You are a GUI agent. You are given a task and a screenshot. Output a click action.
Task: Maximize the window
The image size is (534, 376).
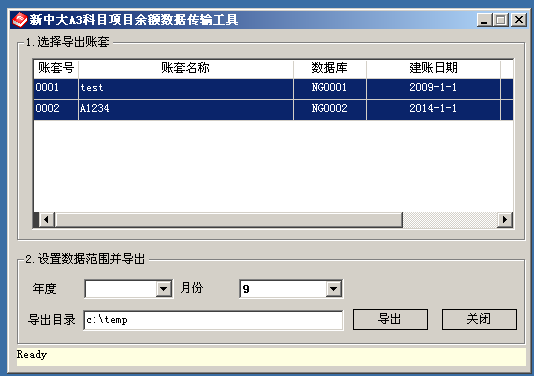501,20
